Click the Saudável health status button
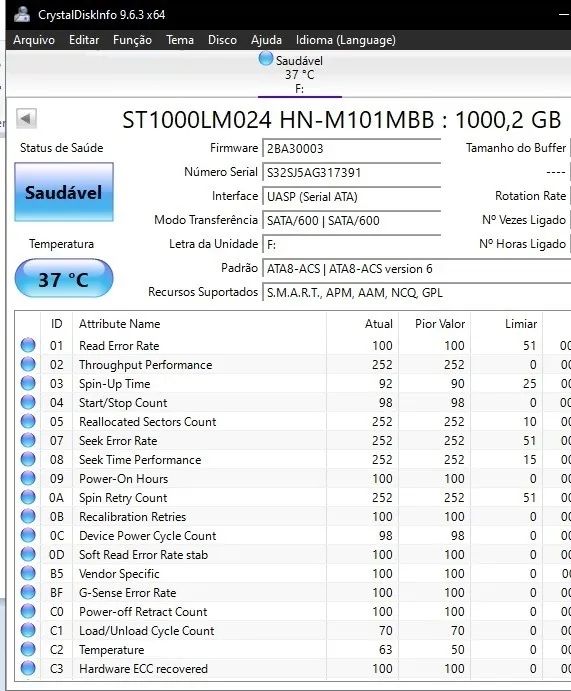The width and height of the screenshot is (571, 691). [64, 192]
